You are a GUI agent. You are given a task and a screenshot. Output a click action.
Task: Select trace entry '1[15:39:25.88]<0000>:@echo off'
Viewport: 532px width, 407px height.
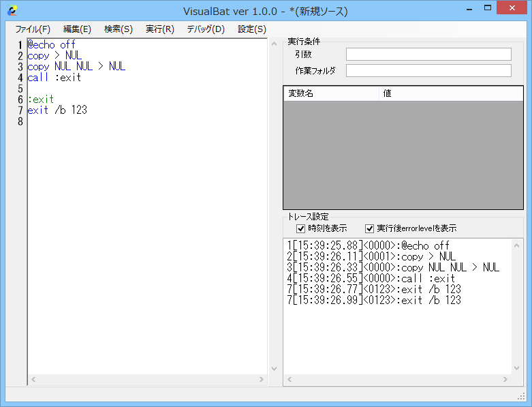pyautogui.click(x=368, y=245)
